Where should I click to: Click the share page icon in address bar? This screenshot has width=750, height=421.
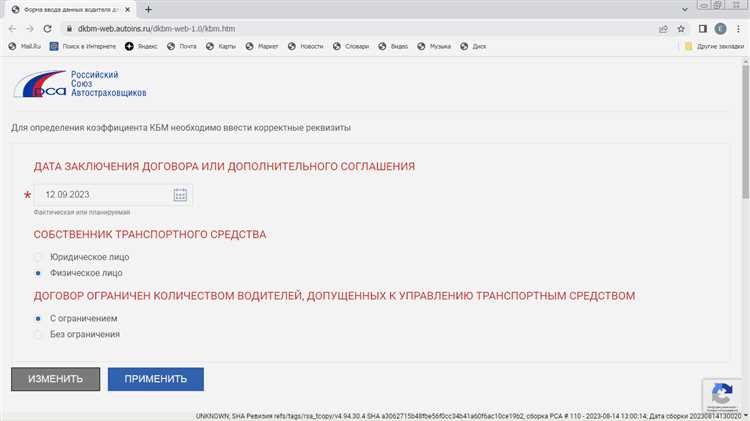(x=663, y=29)
